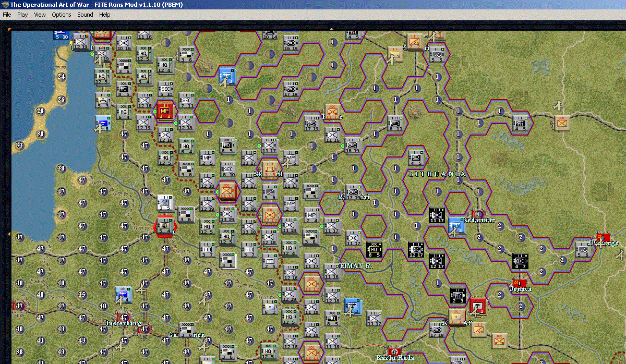Click the Jonava town label
This screenshot has height=364, width=626.
(x=520, y=289)
